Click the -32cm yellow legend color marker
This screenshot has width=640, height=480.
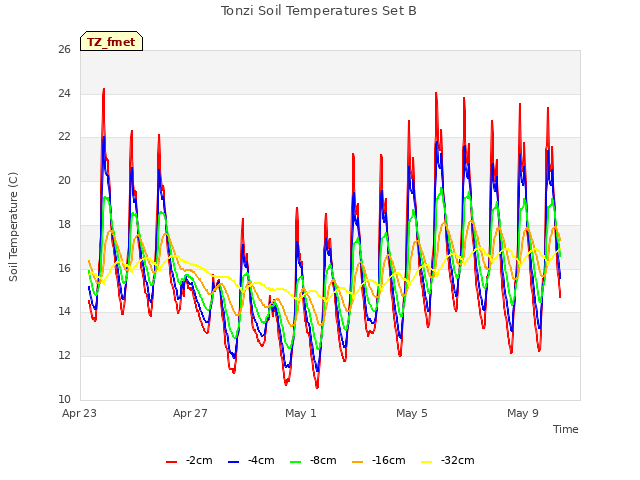[x=427, y=462]
